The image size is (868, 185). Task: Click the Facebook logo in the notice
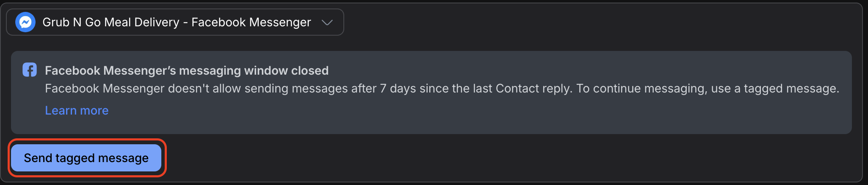coord(30,70)
